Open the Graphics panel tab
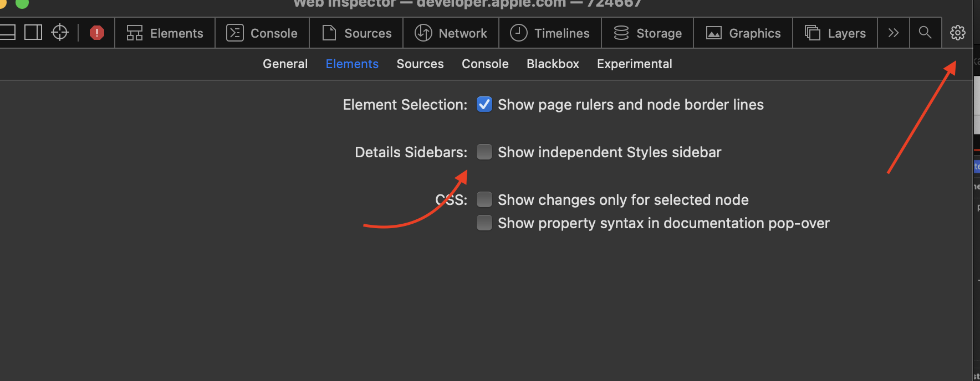This screenshot has height=381, width=980. click(743, 33)
